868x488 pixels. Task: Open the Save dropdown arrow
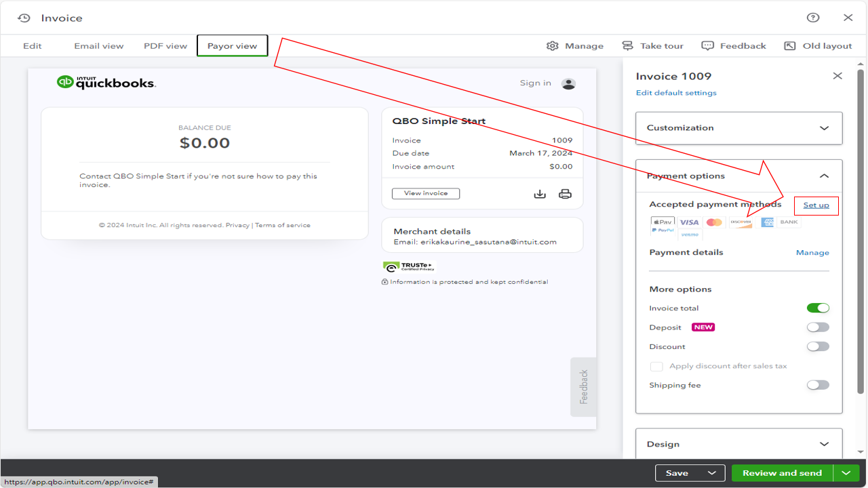coord(712,472)
